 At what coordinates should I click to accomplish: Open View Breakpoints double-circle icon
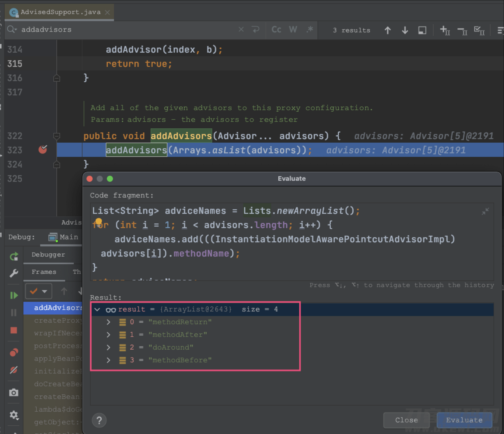pos(14,352)
